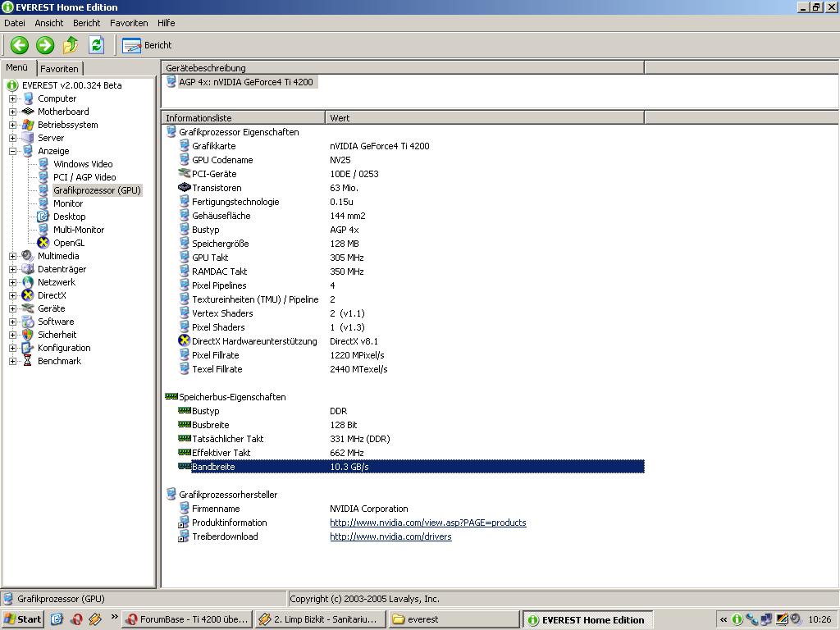The height and width of the screenshot is (630, 840).
Task: Collapse the Anzeige tree node
Action: tap(13, 151)
